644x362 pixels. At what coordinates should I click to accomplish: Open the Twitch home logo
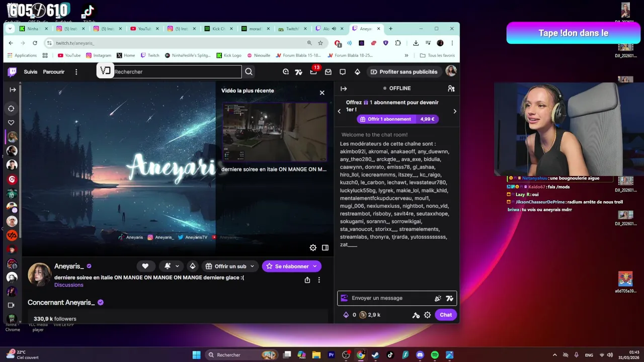(12, 72)
